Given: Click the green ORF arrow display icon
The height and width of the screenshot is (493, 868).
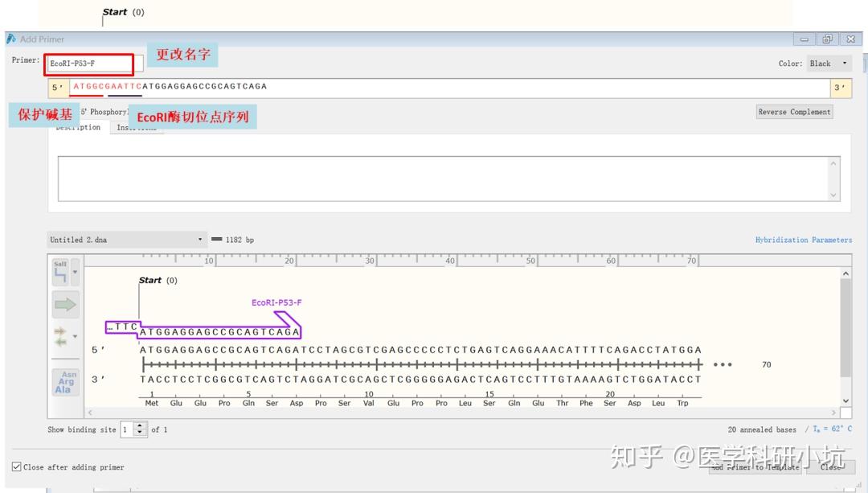Looking at the screenshot, I should pos(64,304).
